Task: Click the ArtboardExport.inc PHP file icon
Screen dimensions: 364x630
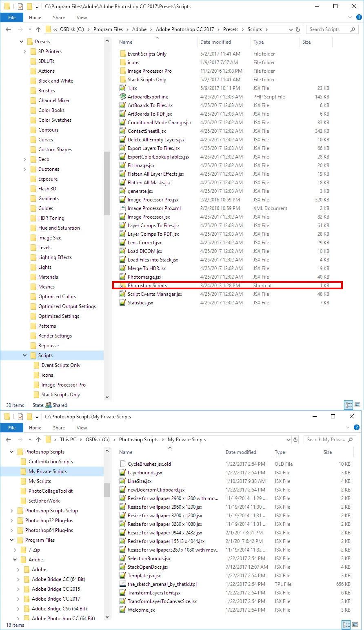Action: pyautogui.click(x=122, y=96)
